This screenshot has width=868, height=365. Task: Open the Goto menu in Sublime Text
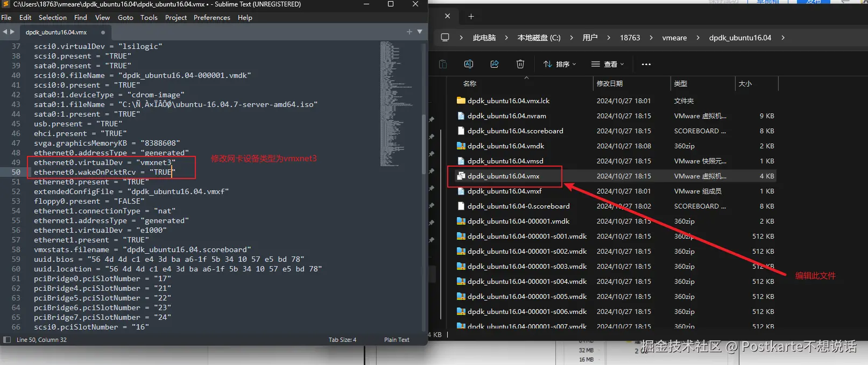click(125, 17)
